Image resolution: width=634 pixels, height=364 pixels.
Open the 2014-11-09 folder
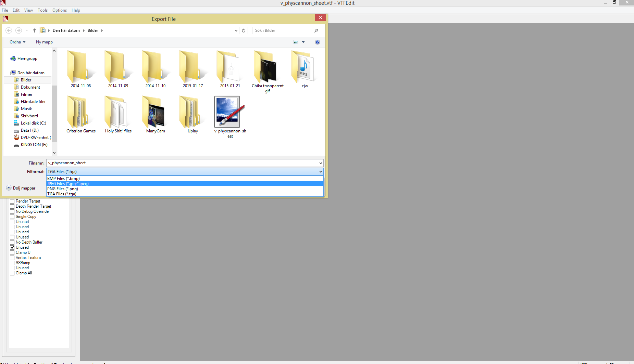click(118, 69)
